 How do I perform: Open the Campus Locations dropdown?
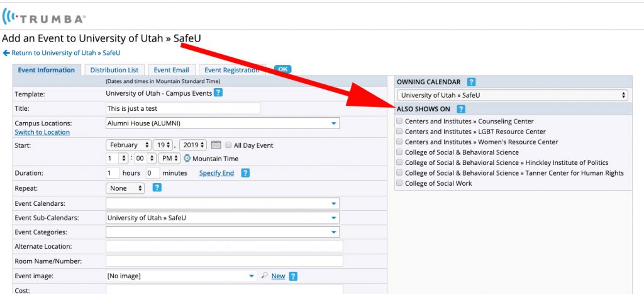pos(223,123)
